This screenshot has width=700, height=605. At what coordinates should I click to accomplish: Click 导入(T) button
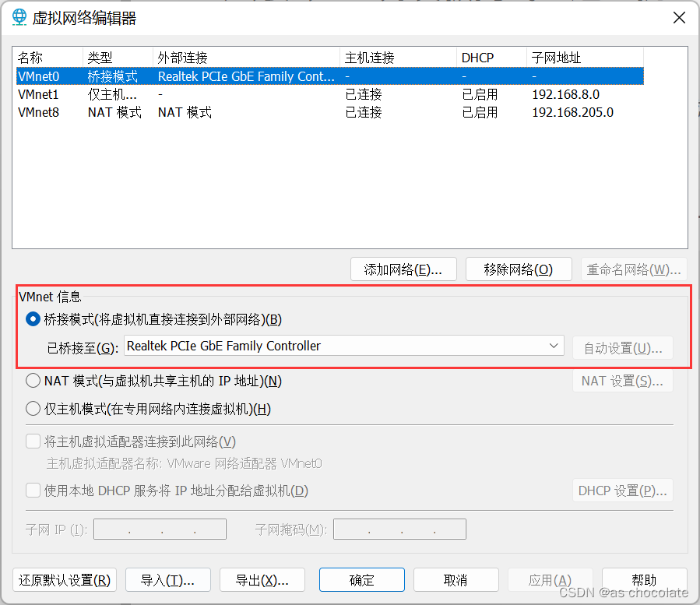pos(168,580)
